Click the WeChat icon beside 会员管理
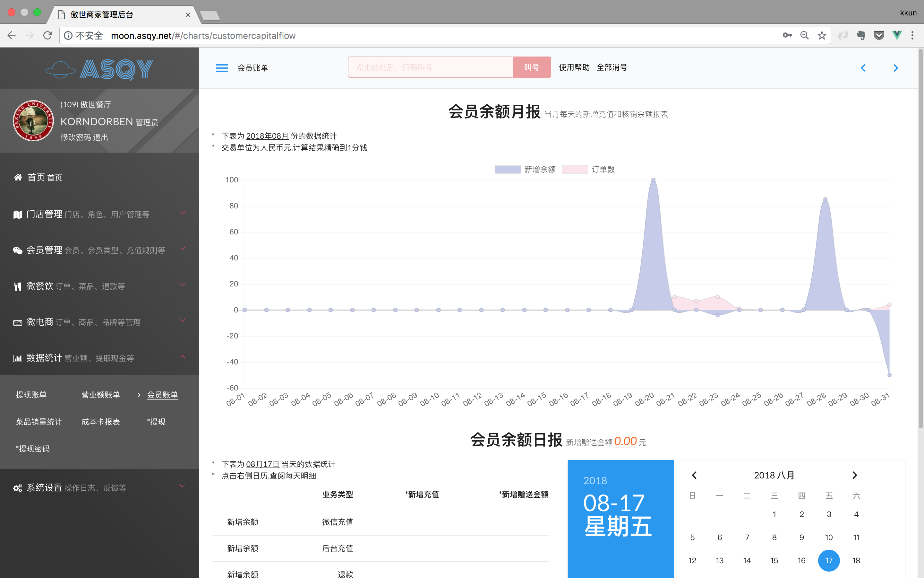Image resolution: width=924 pixels, height=578 pixels. [x=18, y=250]
